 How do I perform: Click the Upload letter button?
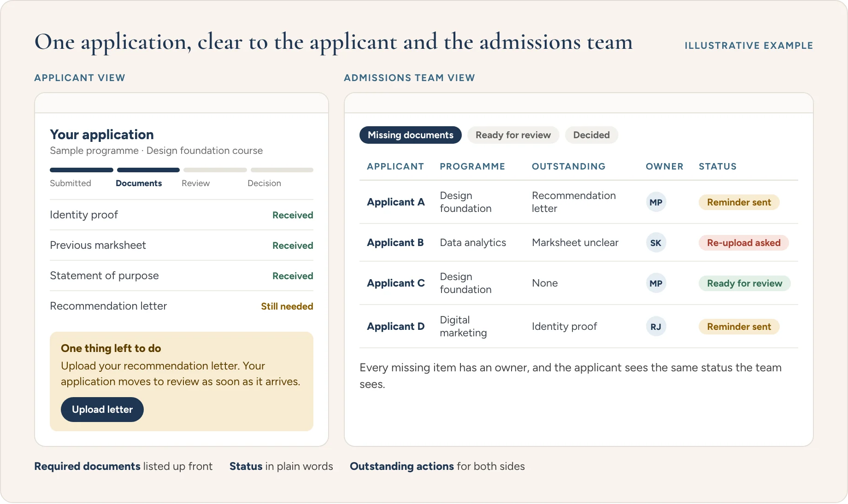coord(102,410)
